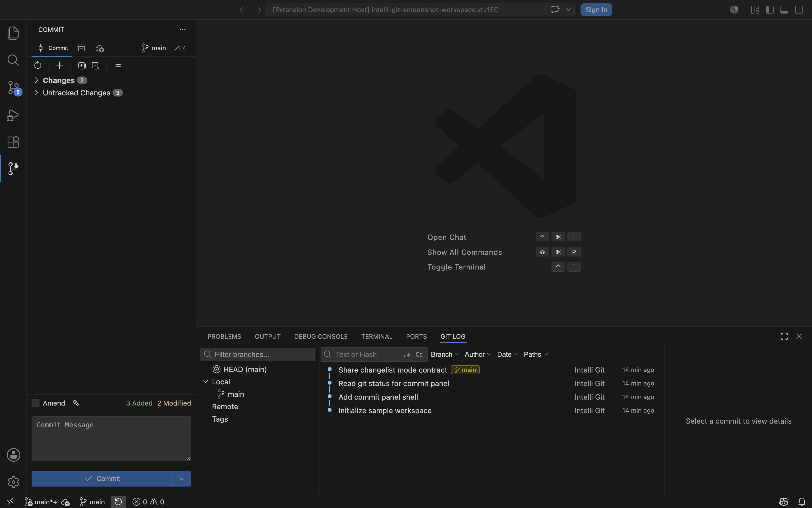Open the Paths filter dropdown
Image resolution: width=812 pixels, height=508 pixels.
pyautogui.click(x=536, y=354)
